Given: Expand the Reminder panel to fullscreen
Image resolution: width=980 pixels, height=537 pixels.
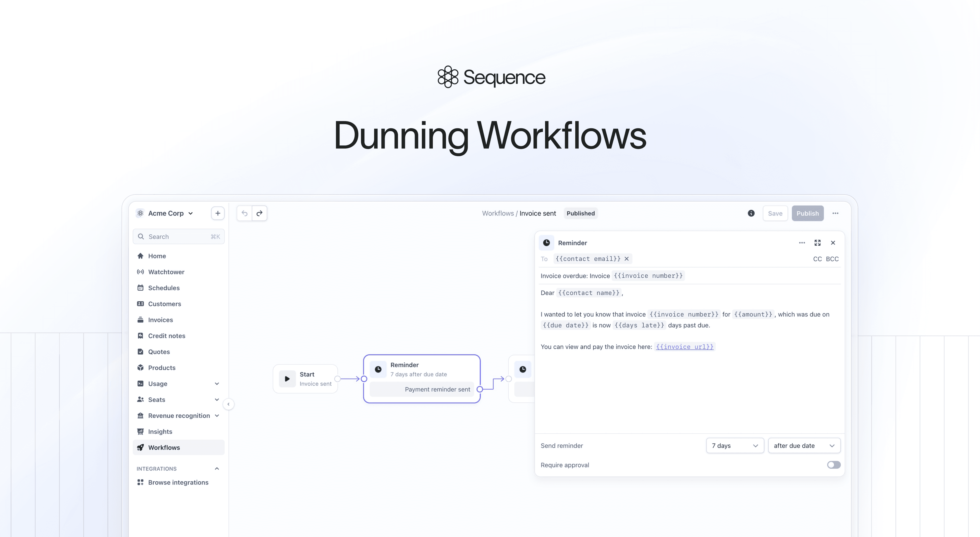Looking at the screenshot, I should [x=817, y=243].
